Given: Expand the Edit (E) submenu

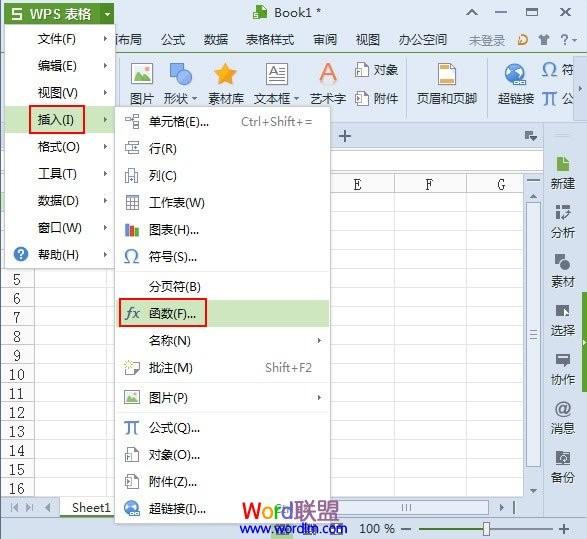Looking at the screenshot, I should (59, 66).
